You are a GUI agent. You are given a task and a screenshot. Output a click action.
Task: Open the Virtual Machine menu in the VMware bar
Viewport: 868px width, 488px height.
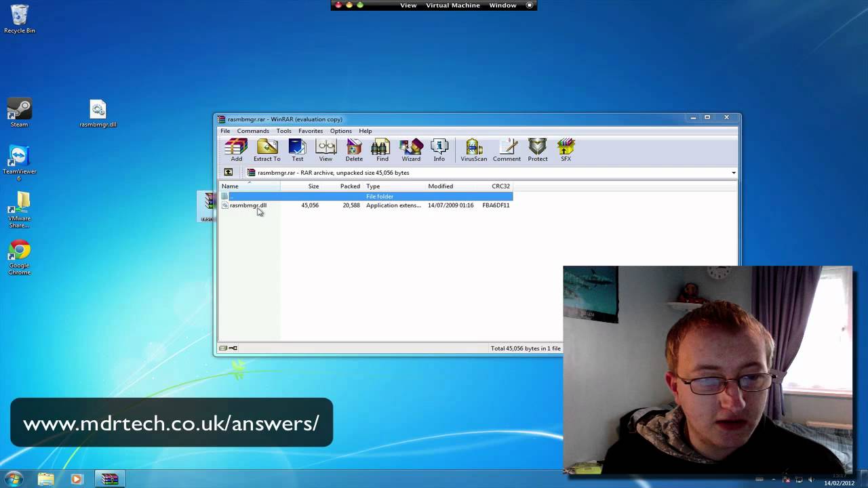point(452,5)
